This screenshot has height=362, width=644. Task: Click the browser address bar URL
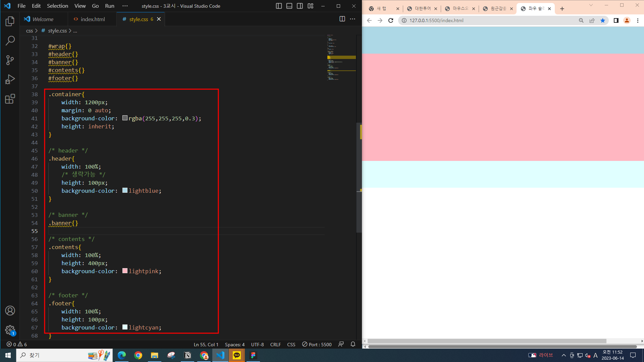point(436,20)
